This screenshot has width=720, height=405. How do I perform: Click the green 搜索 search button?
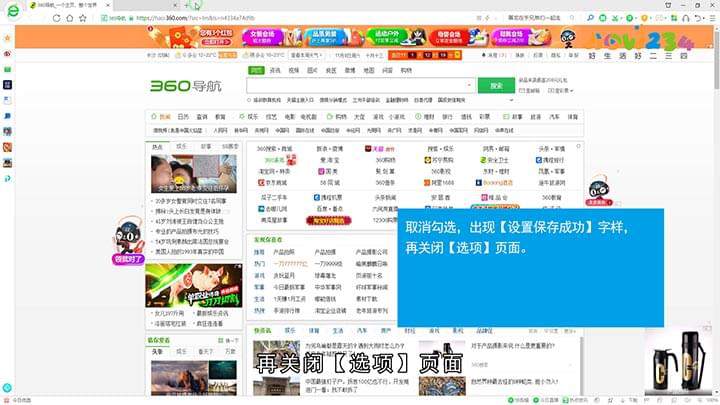click(496, 86)
